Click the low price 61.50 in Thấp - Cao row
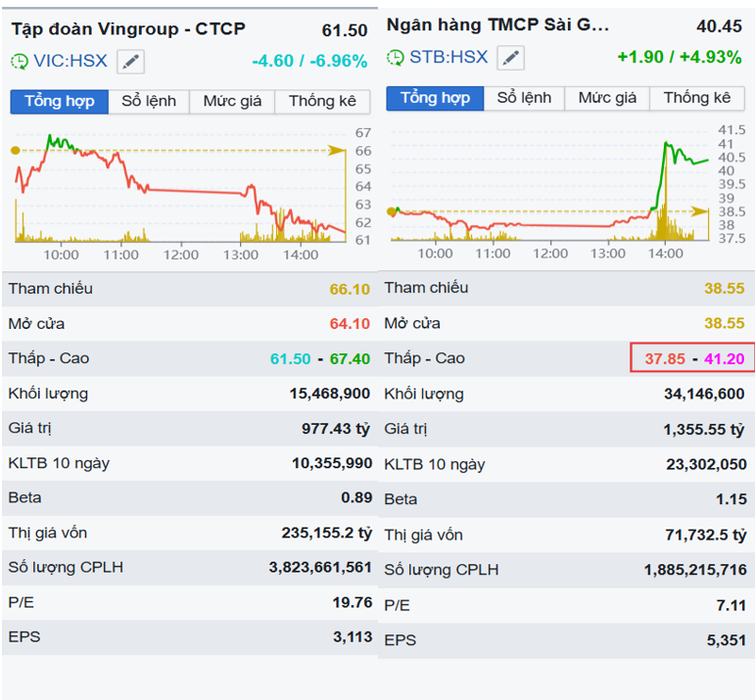 [291, 359]
